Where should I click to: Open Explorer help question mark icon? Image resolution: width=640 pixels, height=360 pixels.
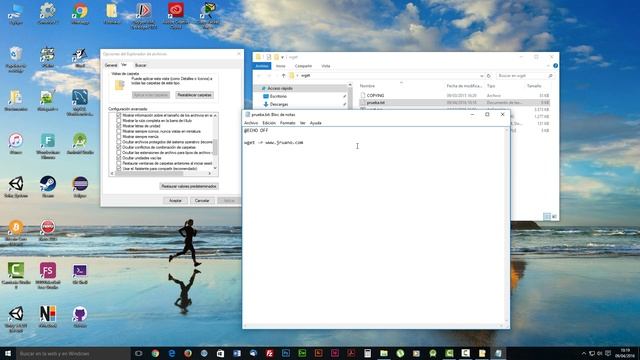(x=555, y=66)
